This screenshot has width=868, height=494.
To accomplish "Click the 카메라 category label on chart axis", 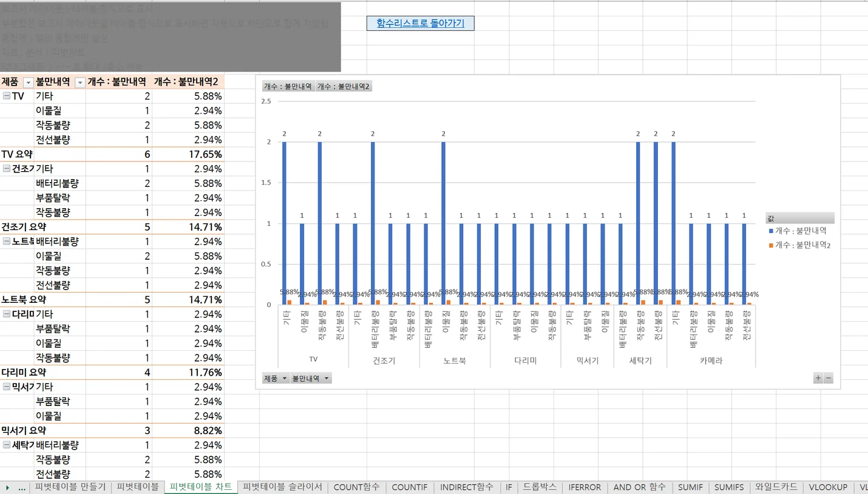I will click(x=711, y=360).
